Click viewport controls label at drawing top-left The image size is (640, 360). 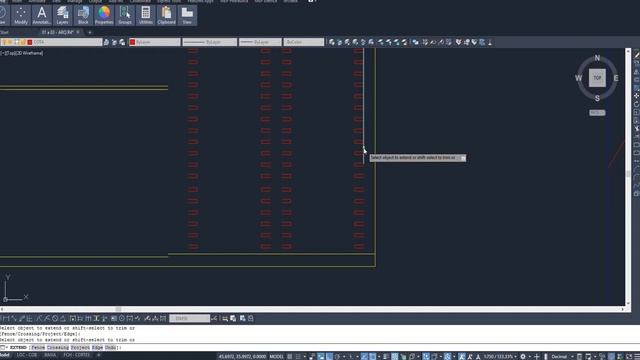tap(22, 53)
